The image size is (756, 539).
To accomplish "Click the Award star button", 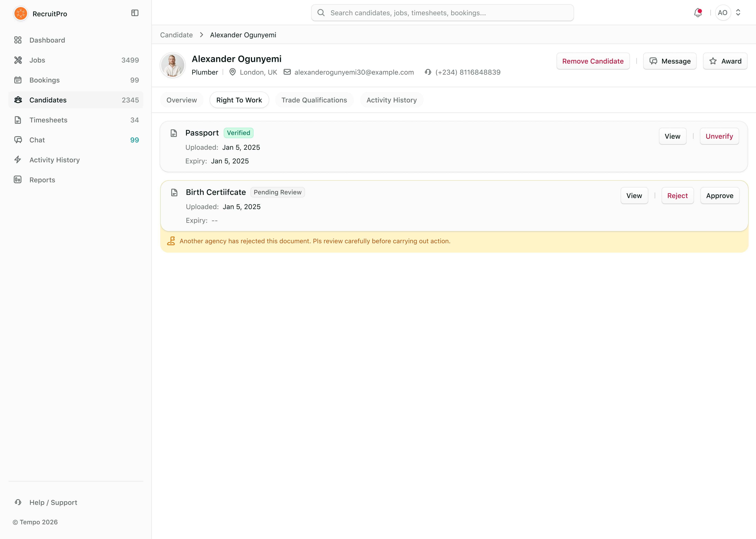I will (725, 61).
